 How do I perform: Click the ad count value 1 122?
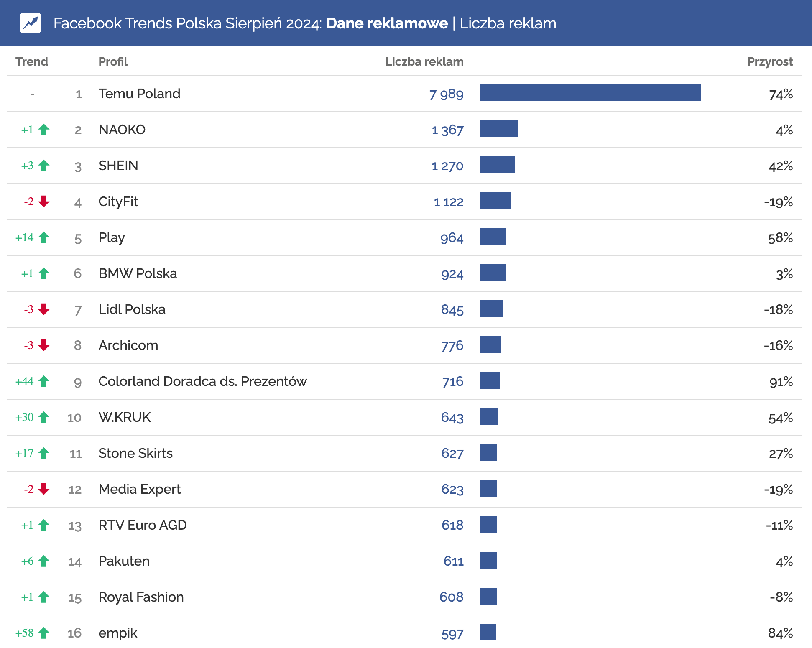[x=449, y=202]
